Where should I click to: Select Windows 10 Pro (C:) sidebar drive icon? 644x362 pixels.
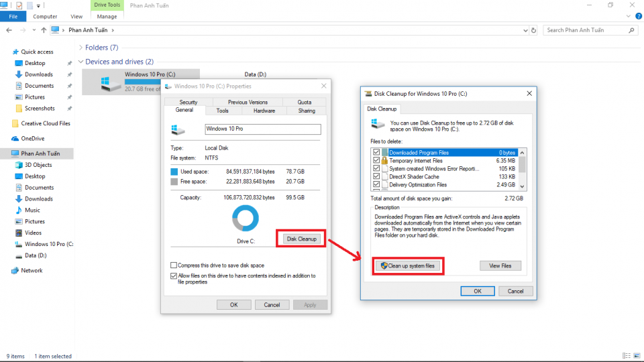19,244
